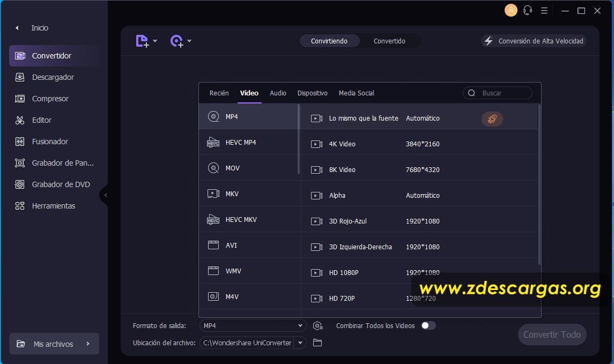Open the Descargador section

coord(54,77)
